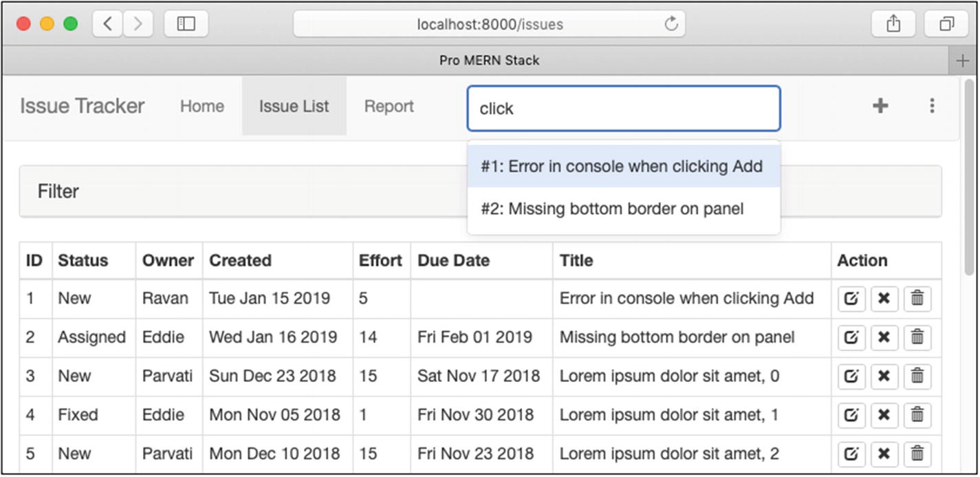Click the browser share icon
This screenshot has width=980, height=477.
tap(893, 24)
